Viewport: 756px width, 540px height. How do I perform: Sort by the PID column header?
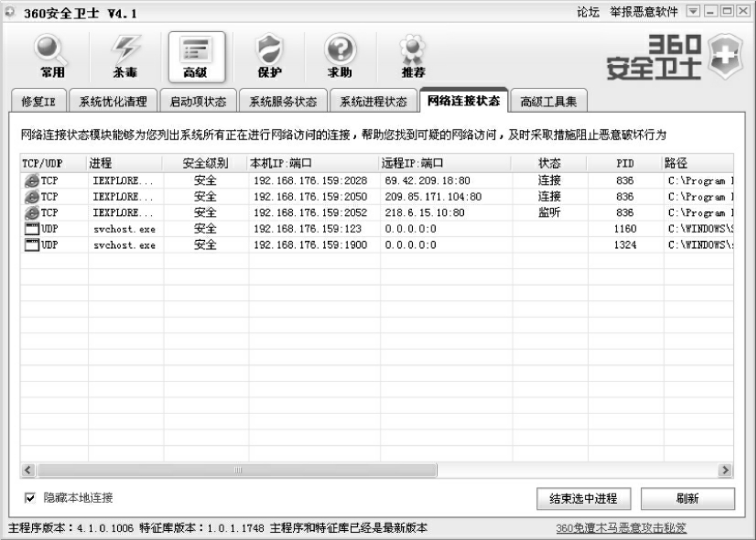[625, 163]
